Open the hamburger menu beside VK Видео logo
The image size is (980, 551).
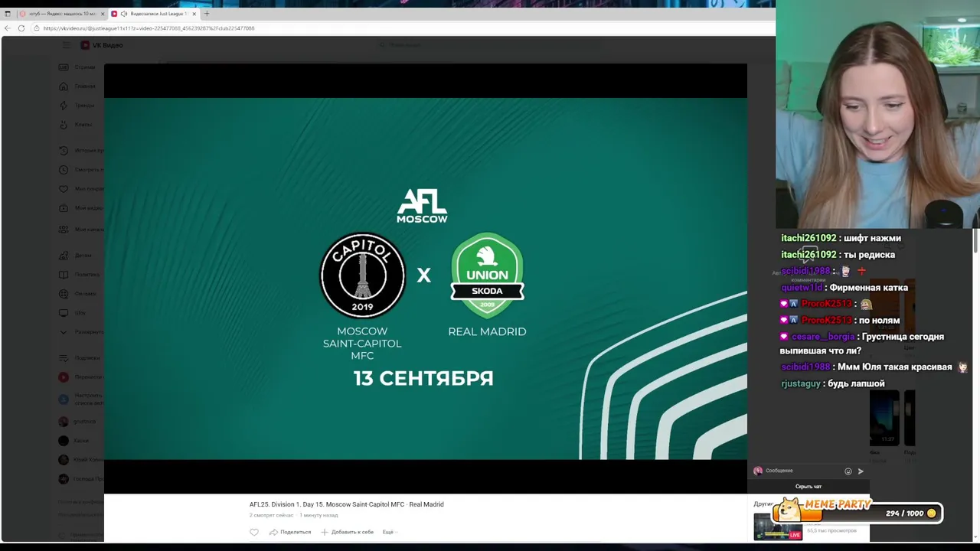click(67, 45)
